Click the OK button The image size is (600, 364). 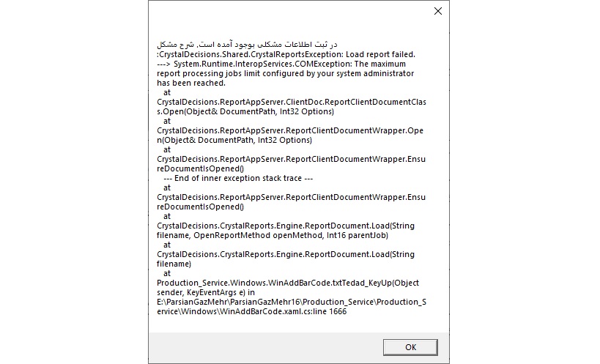pyautogui.click(x=410, y=347)
